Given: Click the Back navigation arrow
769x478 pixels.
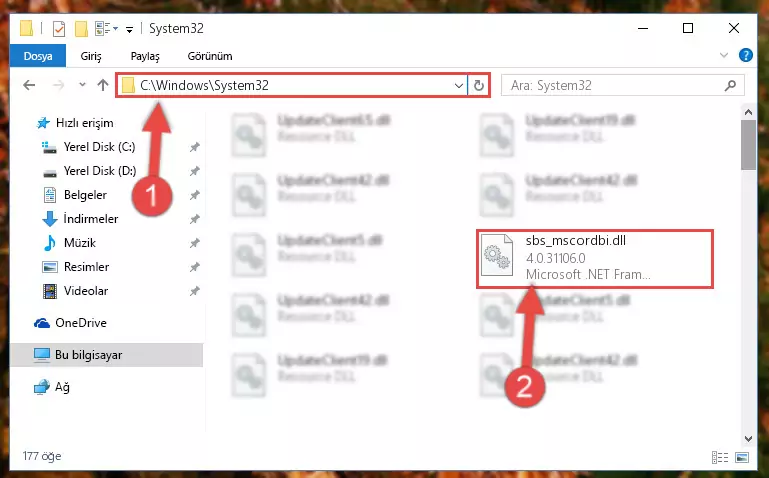Looking at the screenshot, I should point(29,85).
